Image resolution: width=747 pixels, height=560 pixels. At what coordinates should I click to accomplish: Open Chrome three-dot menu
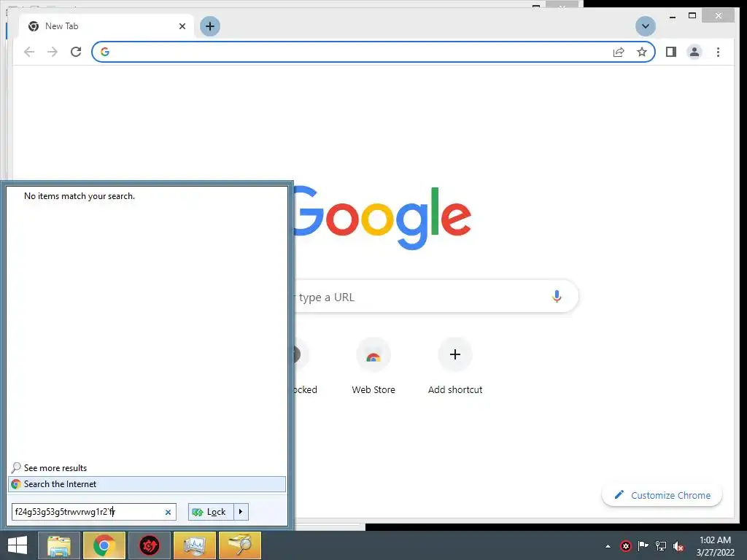point(718,52)
